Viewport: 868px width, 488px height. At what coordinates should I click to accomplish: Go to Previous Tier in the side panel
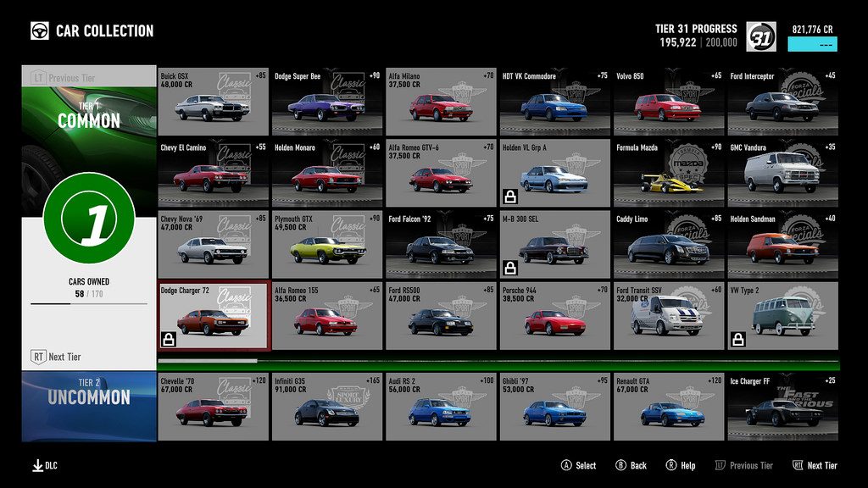click(89, 77)
